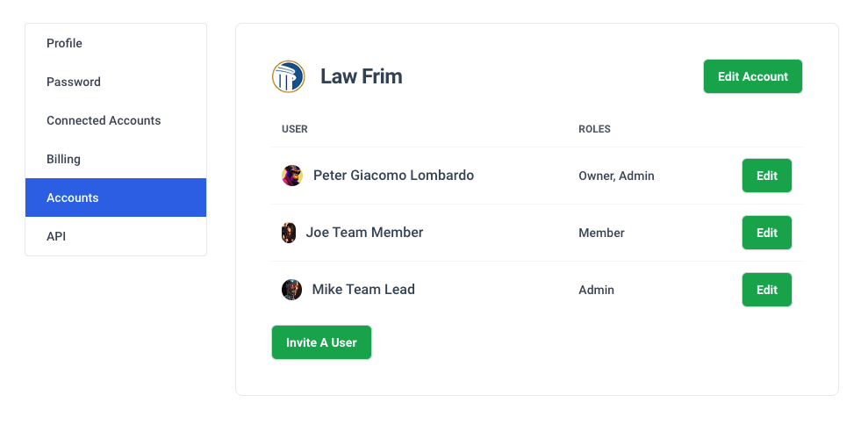Screen dimensions: 868x424
Task: Click the name Mike Team Lead
Action: (363, 290)
